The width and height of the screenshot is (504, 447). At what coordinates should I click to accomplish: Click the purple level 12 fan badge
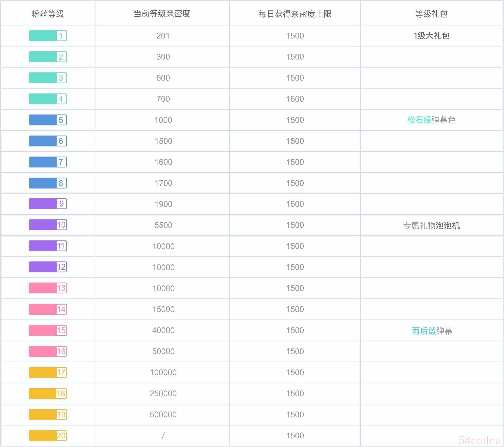[x=48, y=267]
